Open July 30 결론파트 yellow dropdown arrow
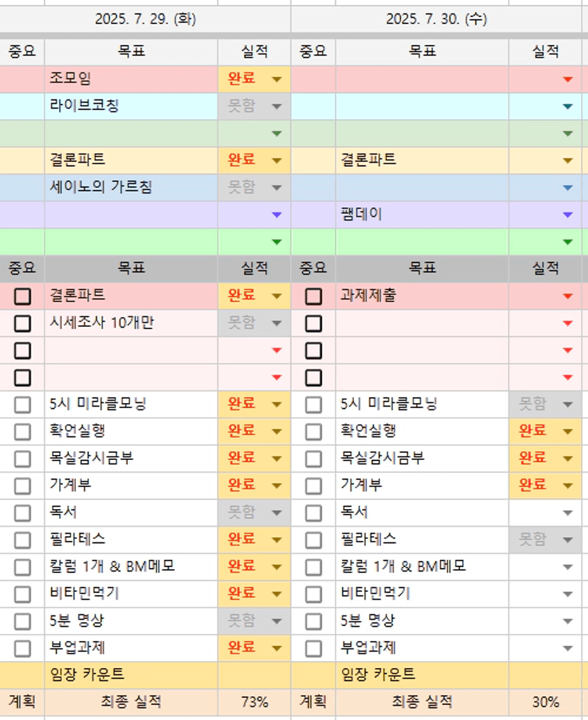This screenshot has width=588, height=720. [567, 161]
